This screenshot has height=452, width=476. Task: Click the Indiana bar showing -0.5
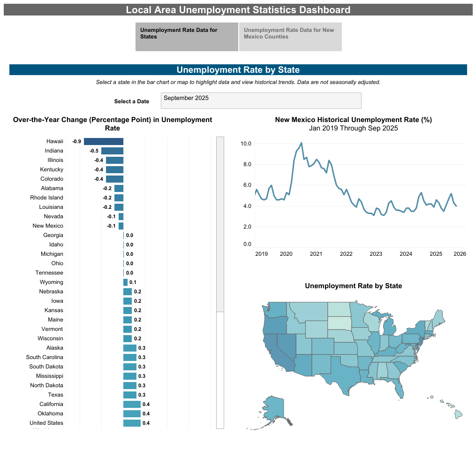pos(113,150)
